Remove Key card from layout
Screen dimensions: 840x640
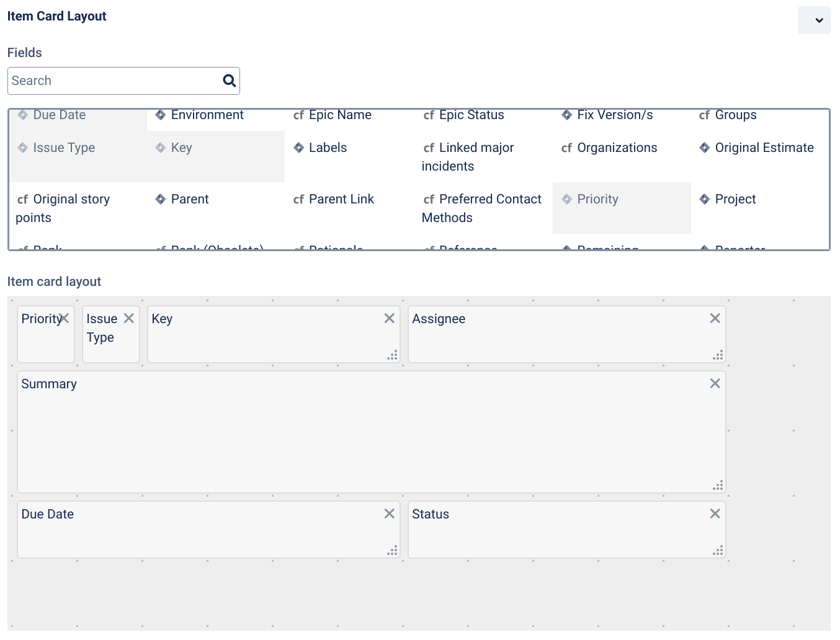tap(390, 318)
